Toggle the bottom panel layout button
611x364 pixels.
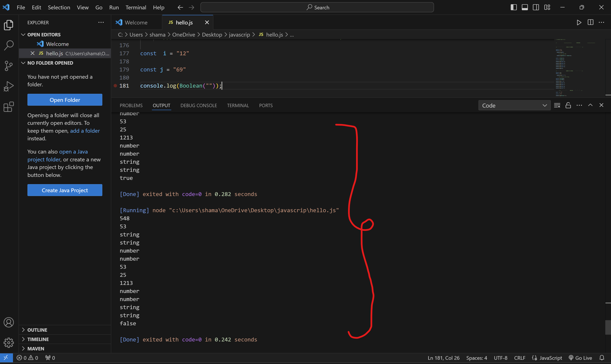pyautogui.click(x=525, y=7)
